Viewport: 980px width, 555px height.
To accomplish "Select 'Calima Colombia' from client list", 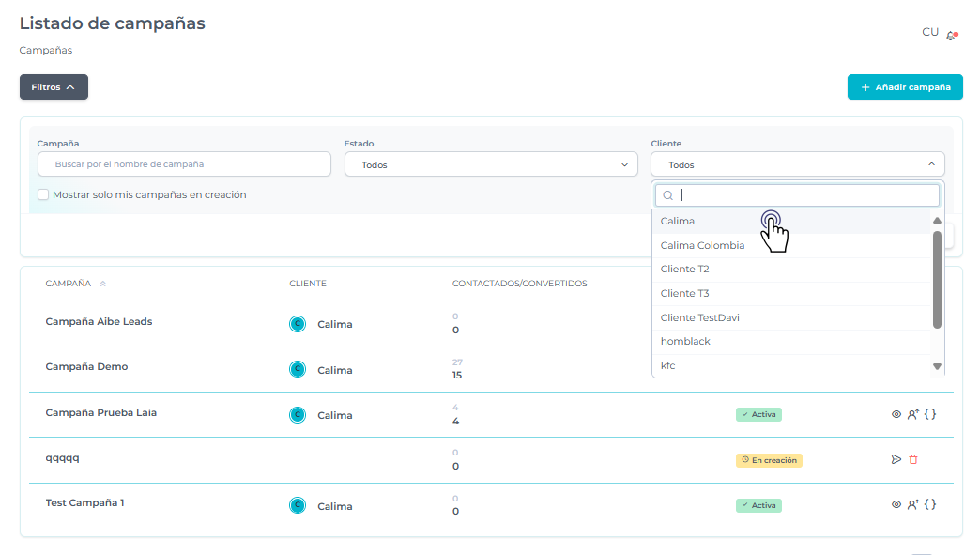I will [702, 245].
